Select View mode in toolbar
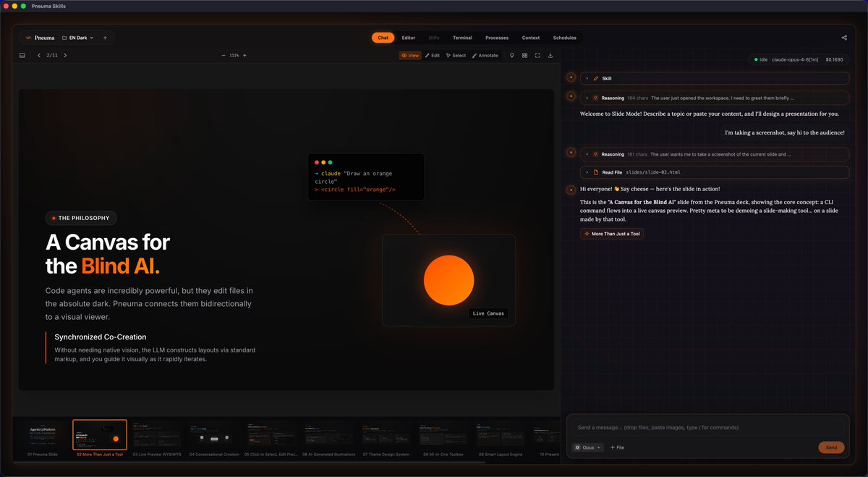 click(x=409, y=55)
